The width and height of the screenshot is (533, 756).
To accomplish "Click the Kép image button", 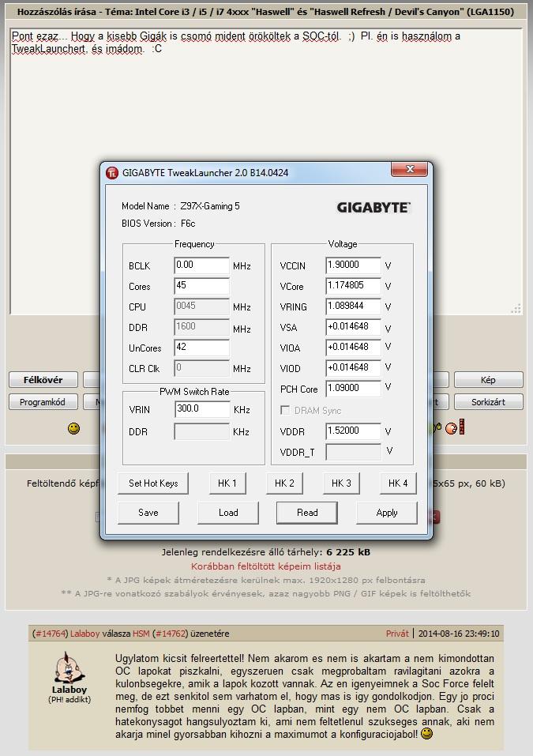I will [488, 380].
